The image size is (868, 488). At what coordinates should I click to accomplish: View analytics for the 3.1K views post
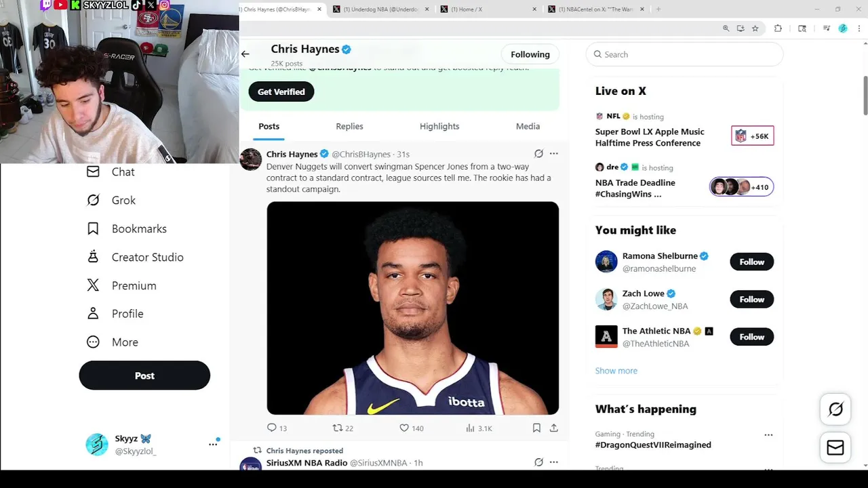coord(479,428)
